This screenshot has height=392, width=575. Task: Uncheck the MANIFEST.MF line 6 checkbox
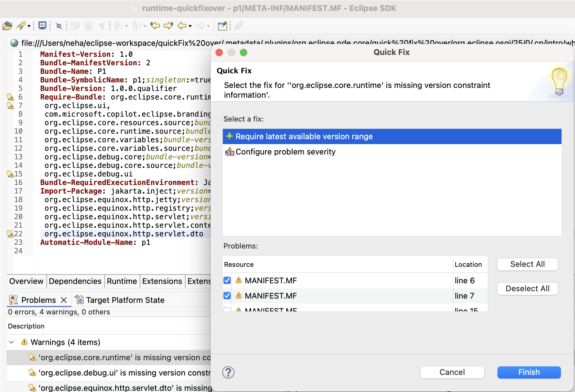pyautogui.click(x=227, y=280)
